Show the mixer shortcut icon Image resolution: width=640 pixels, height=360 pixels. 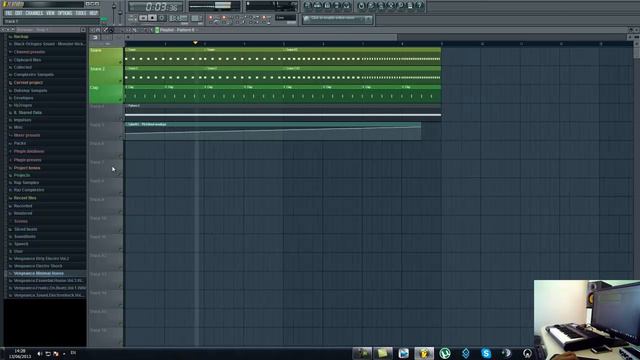(347, 6)
